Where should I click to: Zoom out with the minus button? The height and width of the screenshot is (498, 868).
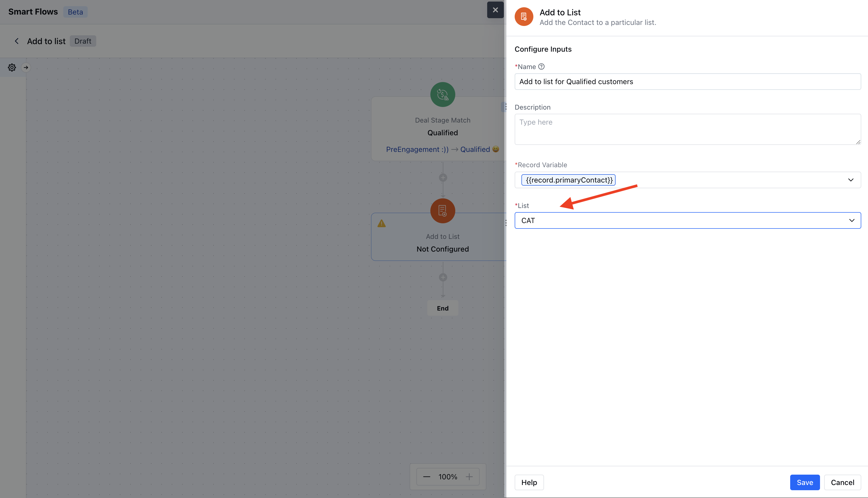point(427,476)
